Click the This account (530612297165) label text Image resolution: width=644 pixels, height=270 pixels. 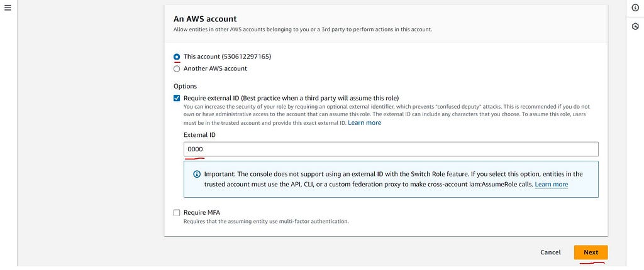pos(227,57)
